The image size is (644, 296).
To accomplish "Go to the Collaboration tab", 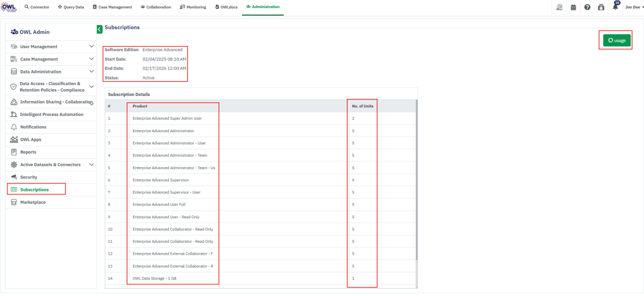I will tap(156, 7).
